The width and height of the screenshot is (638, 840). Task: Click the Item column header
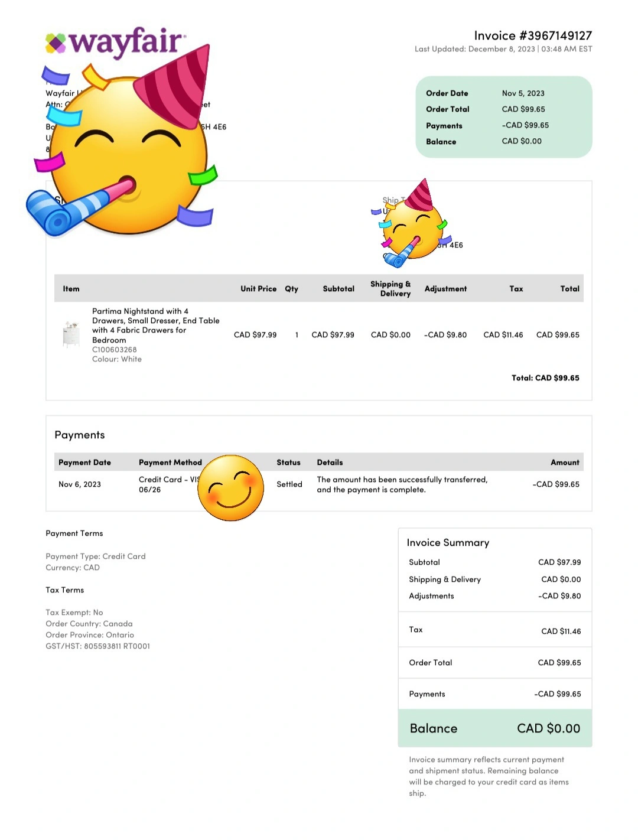(x=71, y=289)
